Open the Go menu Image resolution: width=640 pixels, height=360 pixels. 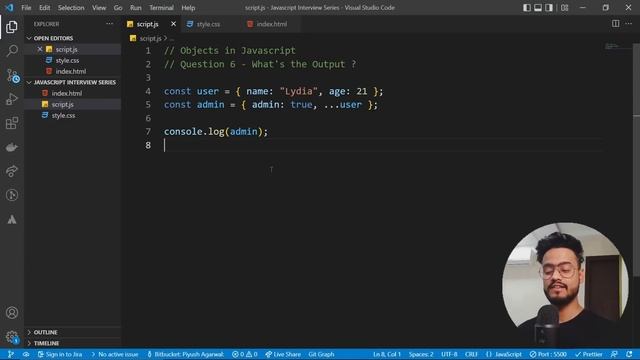click(x=118, y=8)
